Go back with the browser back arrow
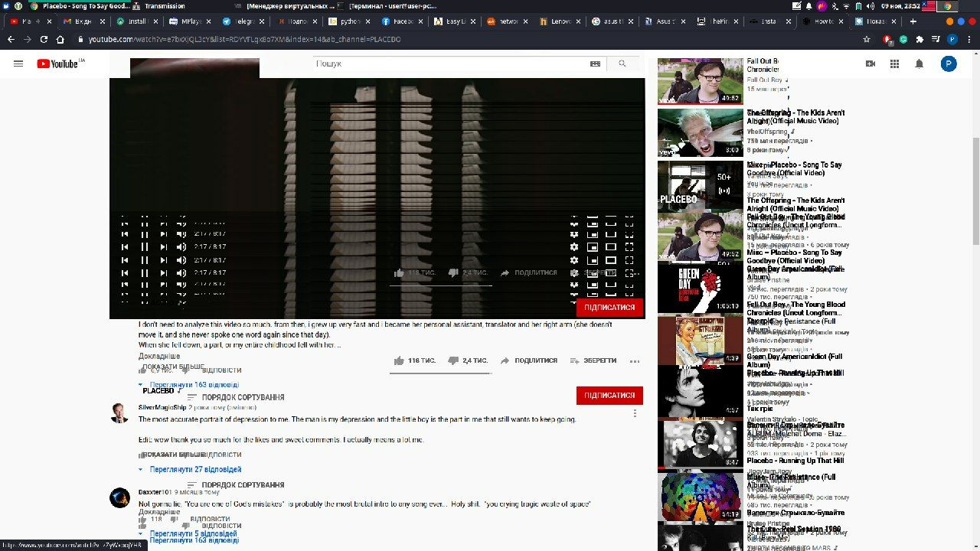This screenshot has height=551, width=980. coord(11,39)
